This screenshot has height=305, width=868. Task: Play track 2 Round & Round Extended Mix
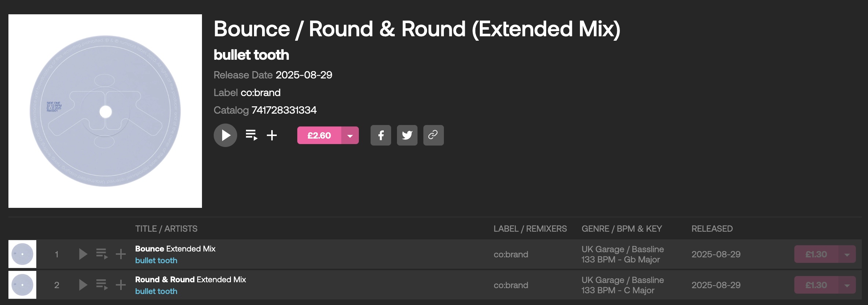point(83,285)
